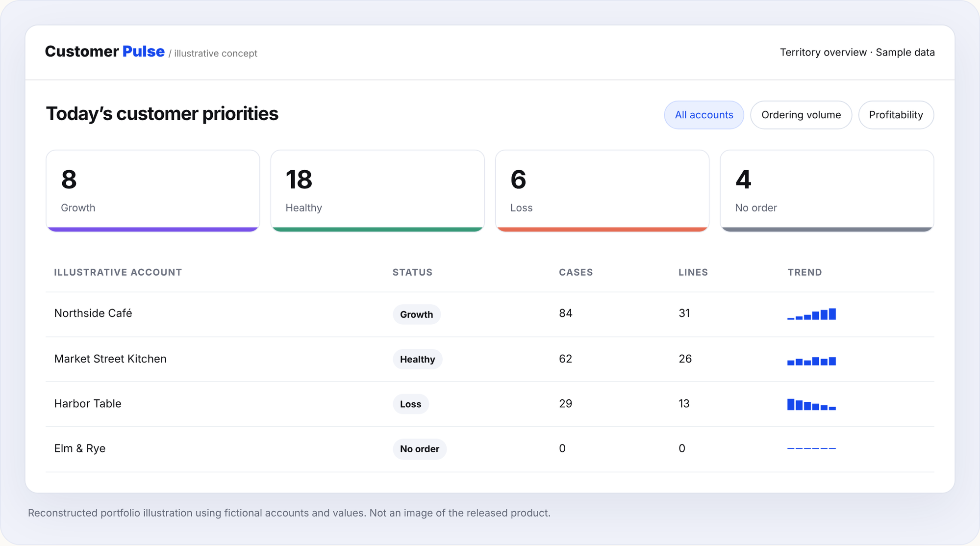980x546 pixels.
Task: Select the Northside Café account name
Action: tap(93, 313)
